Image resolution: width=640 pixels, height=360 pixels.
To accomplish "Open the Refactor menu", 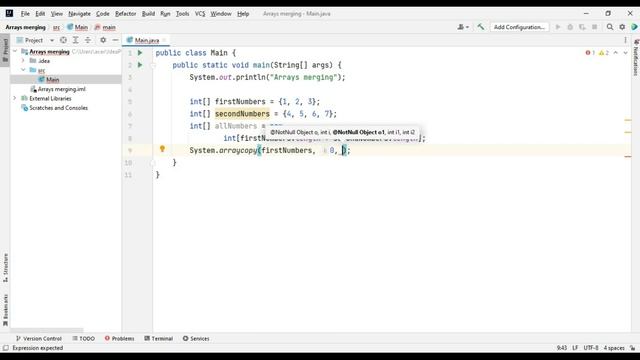I will click(x=125, y=13).
